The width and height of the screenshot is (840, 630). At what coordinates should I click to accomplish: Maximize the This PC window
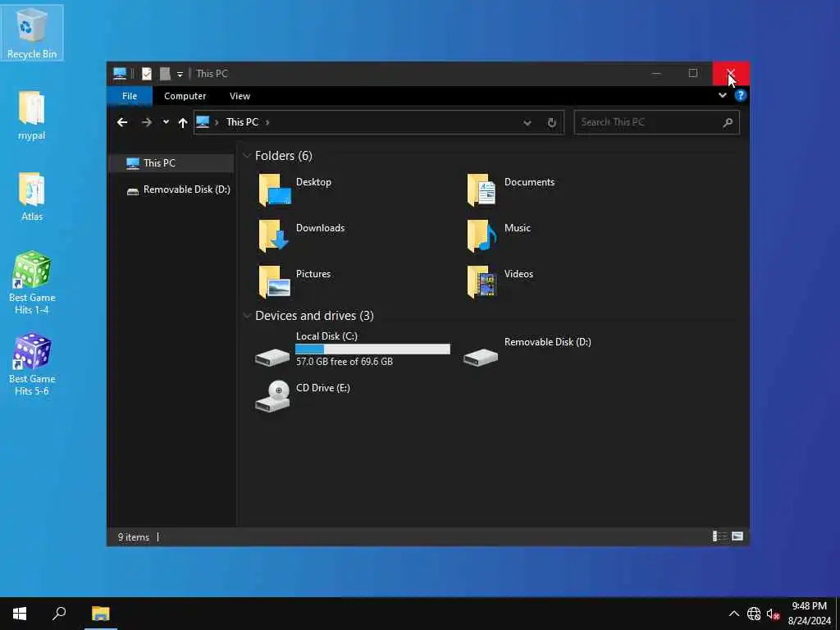692,73
